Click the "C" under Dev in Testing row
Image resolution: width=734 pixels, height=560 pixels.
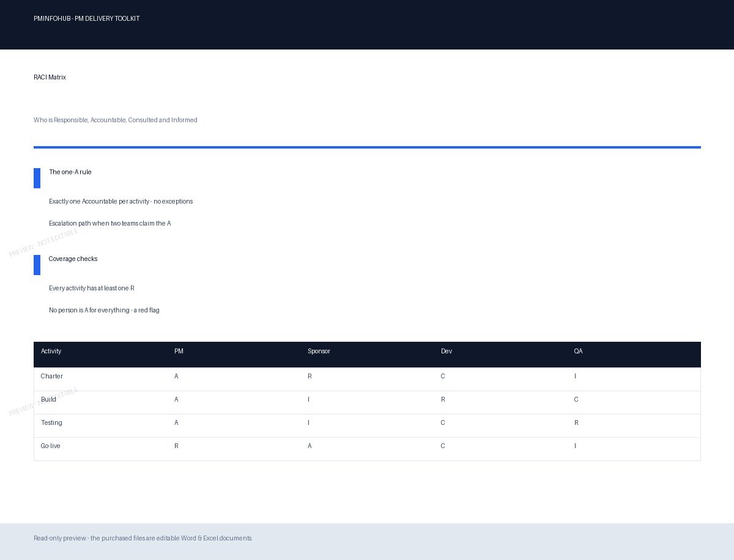pyautogui.click(x=443, y=423)
